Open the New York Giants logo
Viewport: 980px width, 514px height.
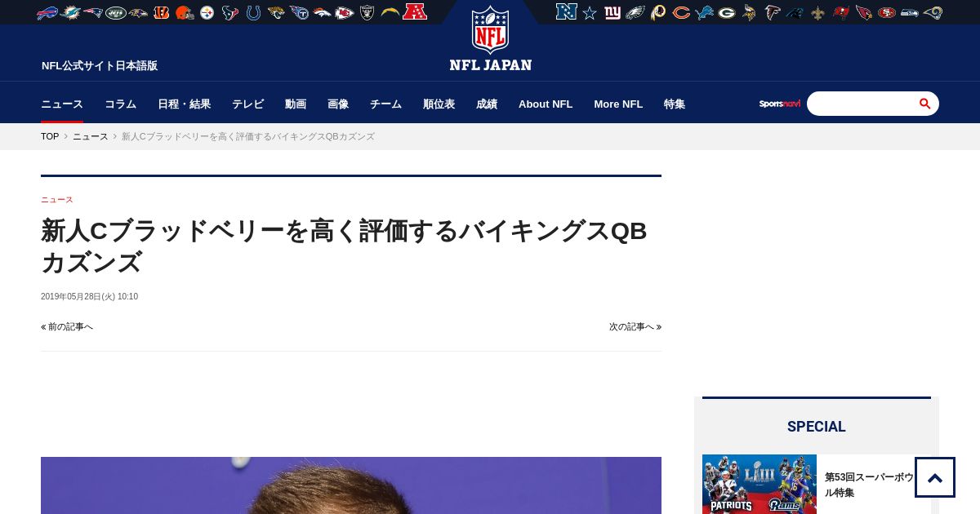pos(612,12)
